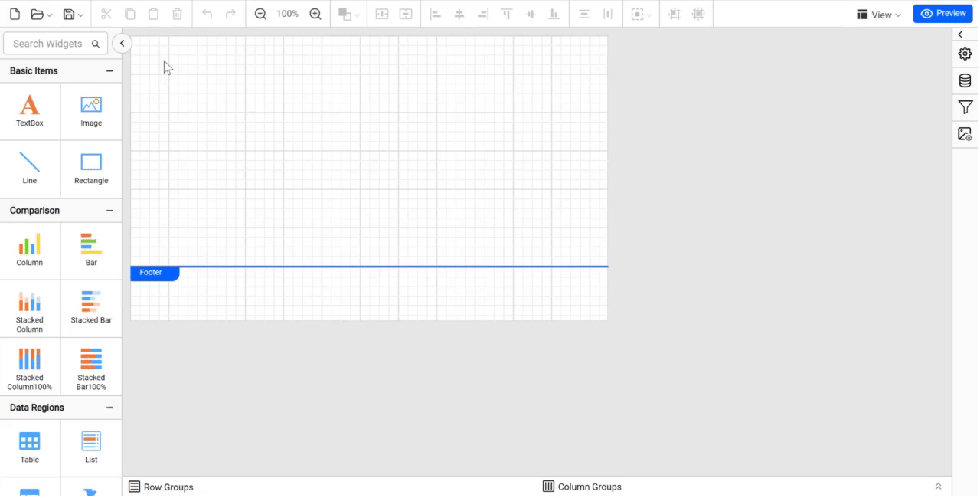Collapse the Comparison section

[109, 210]
